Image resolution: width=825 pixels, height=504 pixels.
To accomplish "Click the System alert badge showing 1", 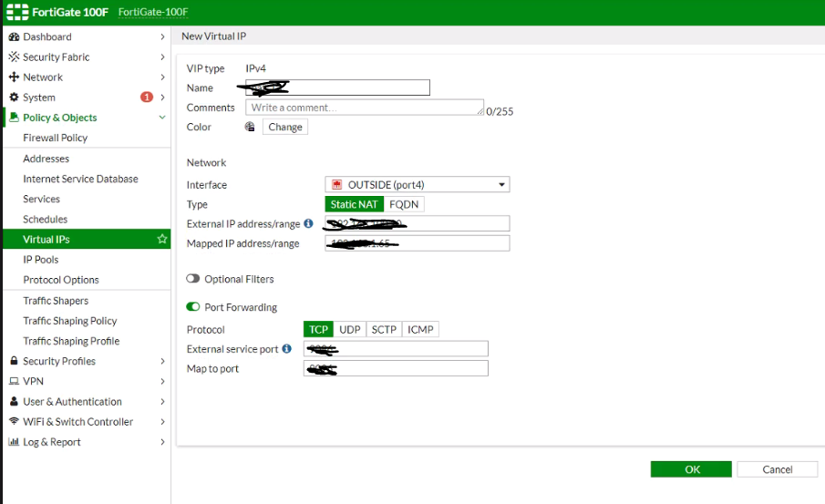I will click(146, 98).
